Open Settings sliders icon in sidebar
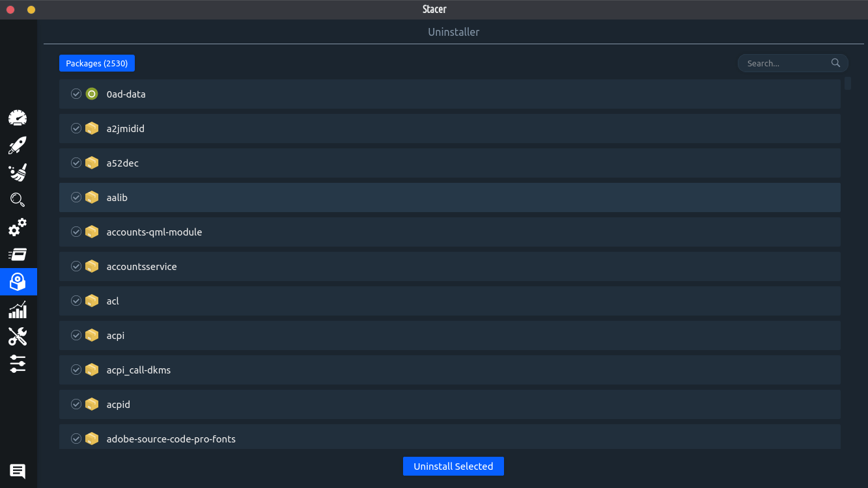The image size is (868, 488). click(x=18, y=364)
